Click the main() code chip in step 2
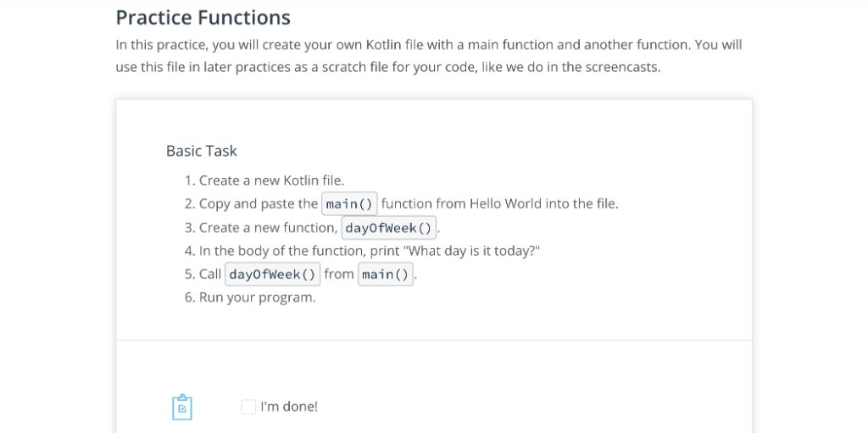Image resolution: width=868 pixels, height=433 pixels. (x=349, y=204)
